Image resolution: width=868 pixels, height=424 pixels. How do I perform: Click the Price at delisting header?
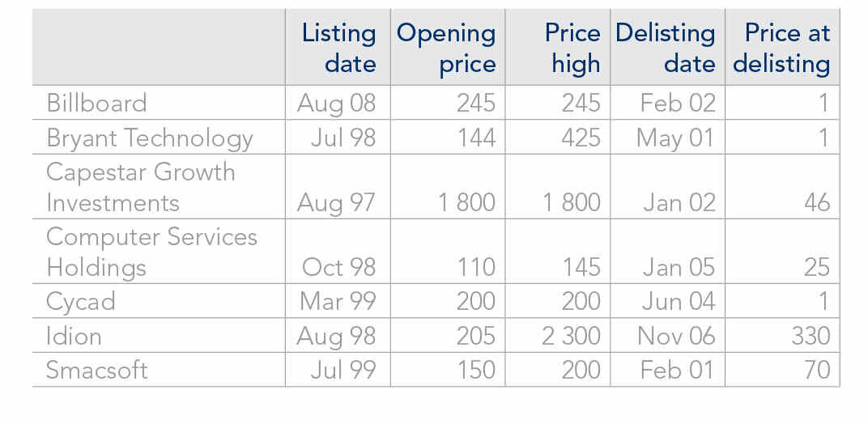click(x=781, y=49)
